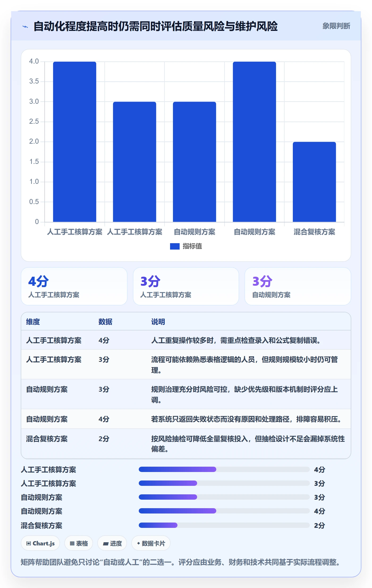Click the 进度 tag chip
The height and width of the screenshot is (588, 372).
click(112, 543)
